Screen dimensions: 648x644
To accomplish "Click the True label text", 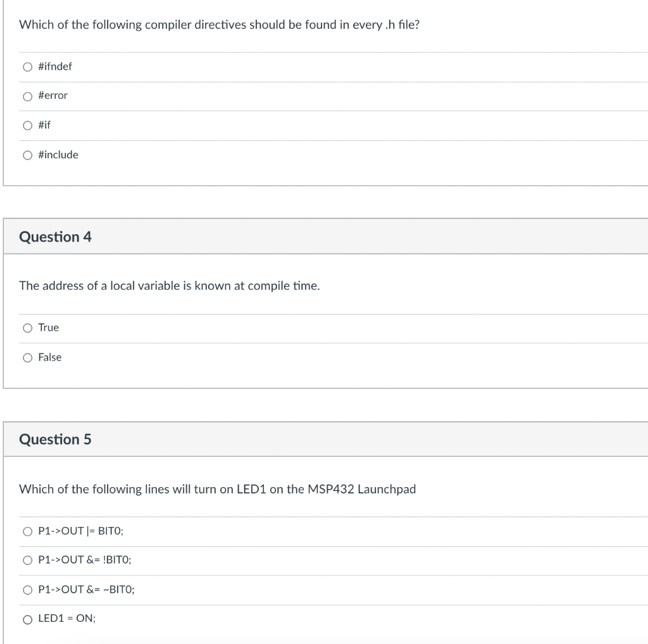I will [48, 327].
